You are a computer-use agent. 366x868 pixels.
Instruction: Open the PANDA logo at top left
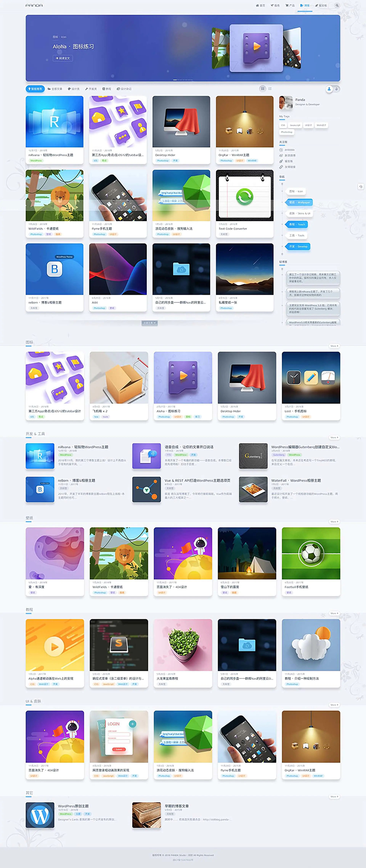(34, 5)
